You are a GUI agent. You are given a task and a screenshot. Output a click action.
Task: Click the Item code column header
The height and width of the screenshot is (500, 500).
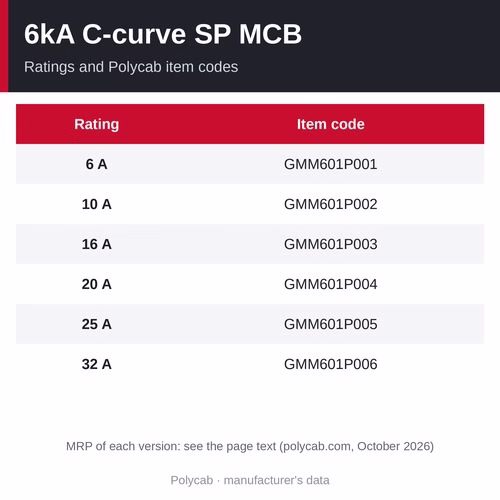331,124
